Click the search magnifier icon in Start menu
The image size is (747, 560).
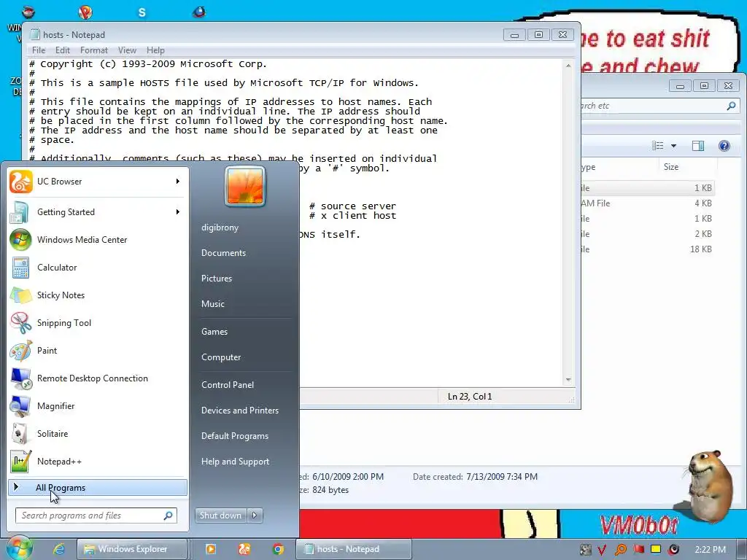click(x=168, y=516)
